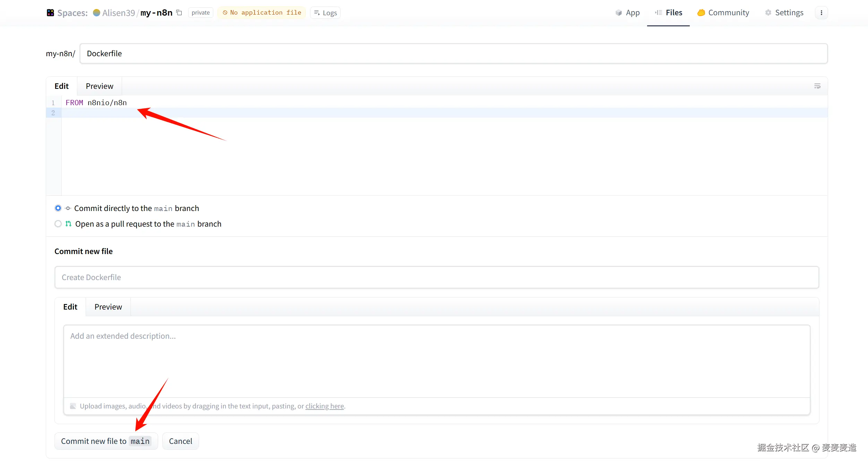The height and width of the screenshot is (464, 868).
Task: Focus the Dockerfile filename input field
Action: click(453, 53)
